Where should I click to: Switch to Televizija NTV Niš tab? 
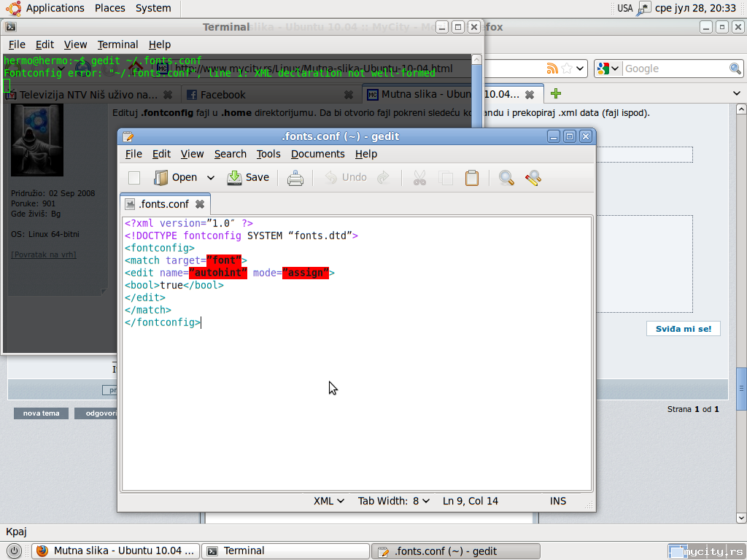(x=88, y=95)
